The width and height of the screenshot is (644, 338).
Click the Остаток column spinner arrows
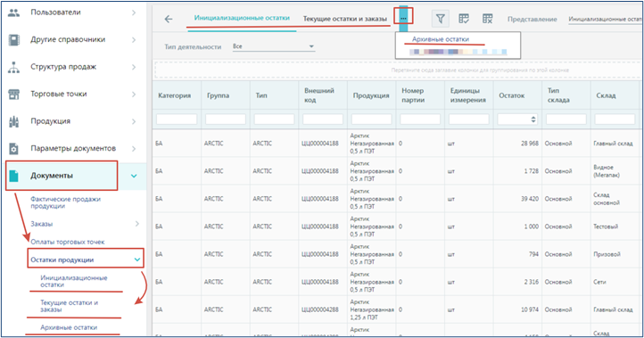point(533,120)
